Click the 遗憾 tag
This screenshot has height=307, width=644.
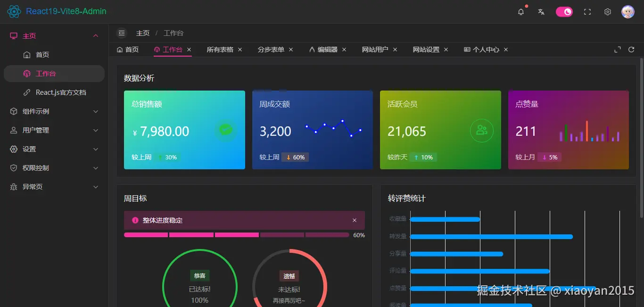[x=289, y=276]
